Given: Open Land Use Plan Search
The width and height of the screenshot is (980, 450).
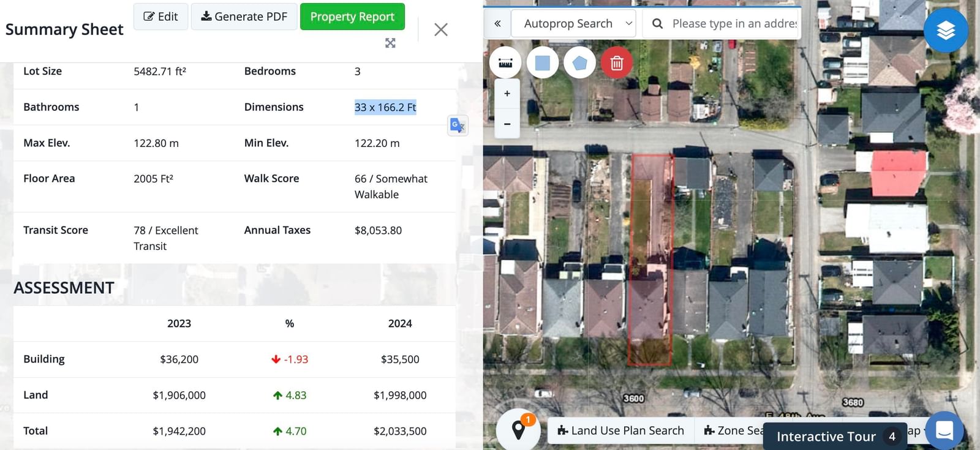Looking at the screenshot, I should click(620, 430).
